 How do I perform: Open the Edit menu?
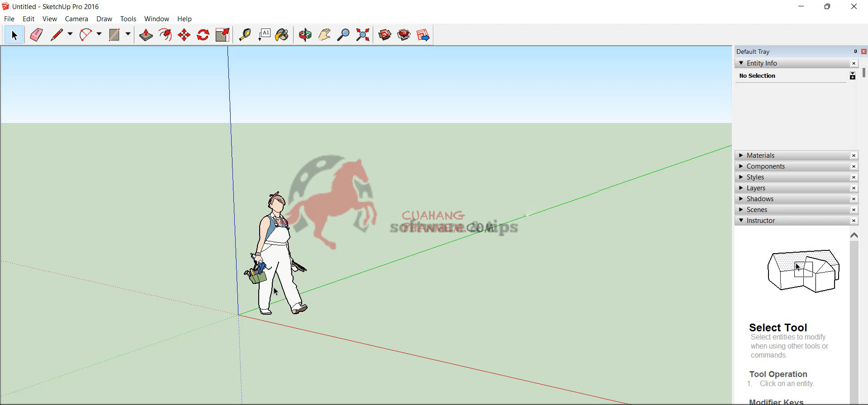[28, 19]
